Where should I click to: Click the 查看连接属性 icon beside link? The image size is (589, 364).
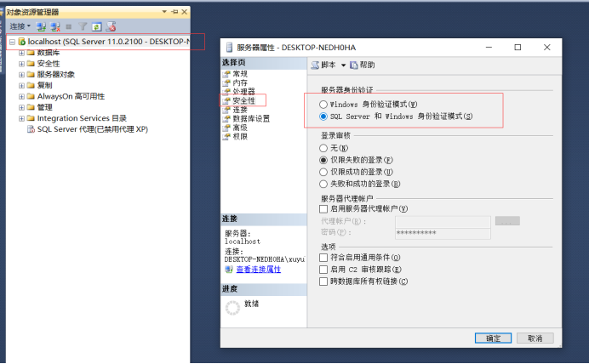click(x=229, y=270)
